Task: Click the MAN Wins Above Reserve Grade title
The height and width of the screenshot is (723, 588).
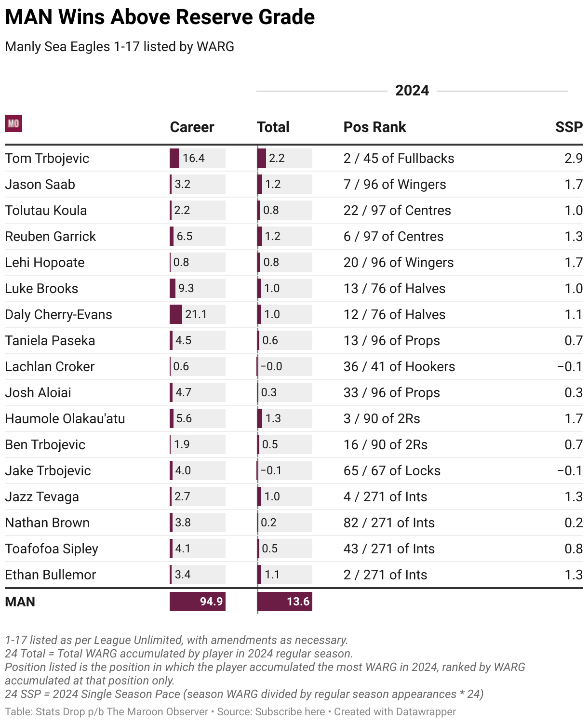Action: [x=160, y=17]
